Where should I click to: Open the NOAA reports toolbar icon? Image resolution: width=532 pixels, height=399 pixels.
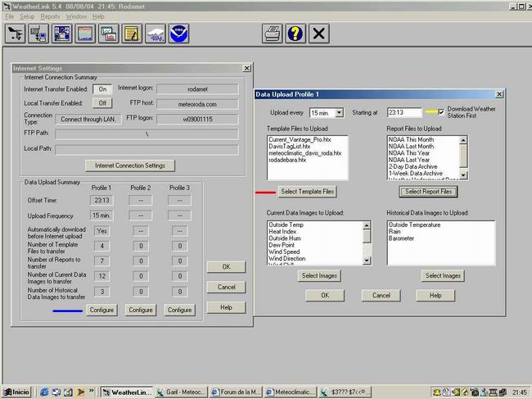tap(178, 34)
